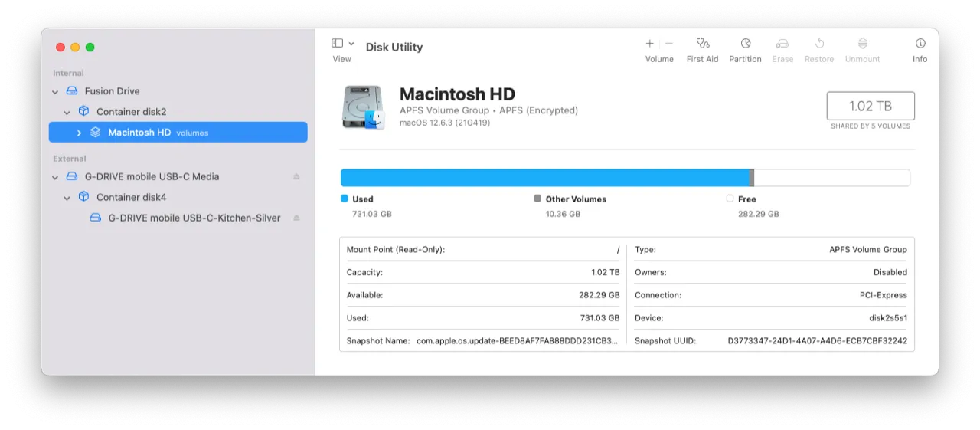
Task: Select Container disk4 in sidebar
Action: point(131,197)
